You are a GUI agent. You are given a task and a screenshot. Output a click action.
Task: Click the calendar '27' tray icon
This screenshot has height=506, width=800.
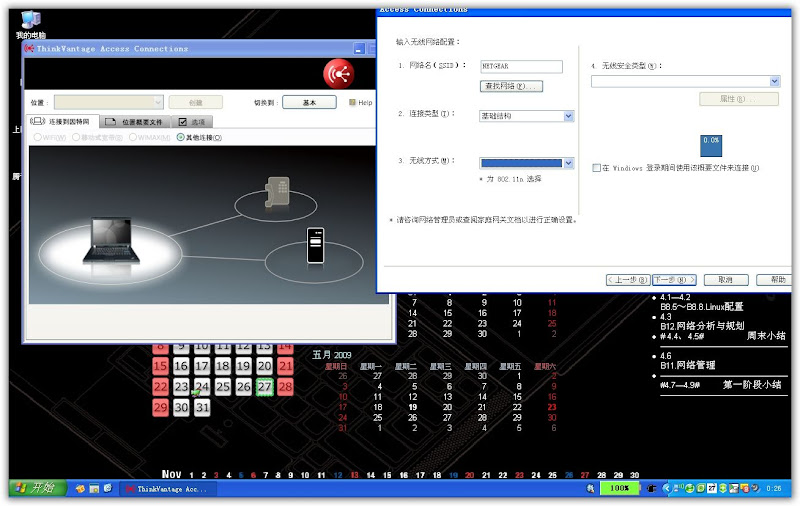point(712,488)
